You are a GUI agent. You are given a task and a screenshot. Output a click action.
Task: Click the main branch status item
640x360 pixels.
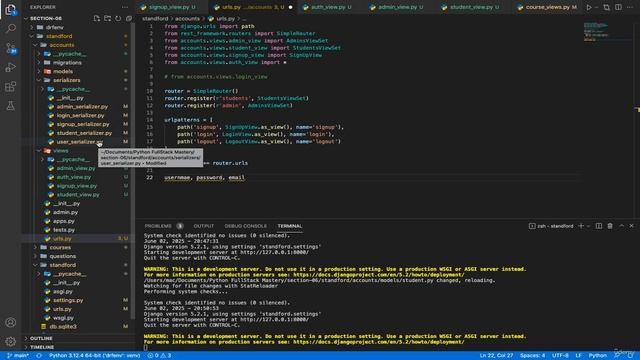(18, 356)
